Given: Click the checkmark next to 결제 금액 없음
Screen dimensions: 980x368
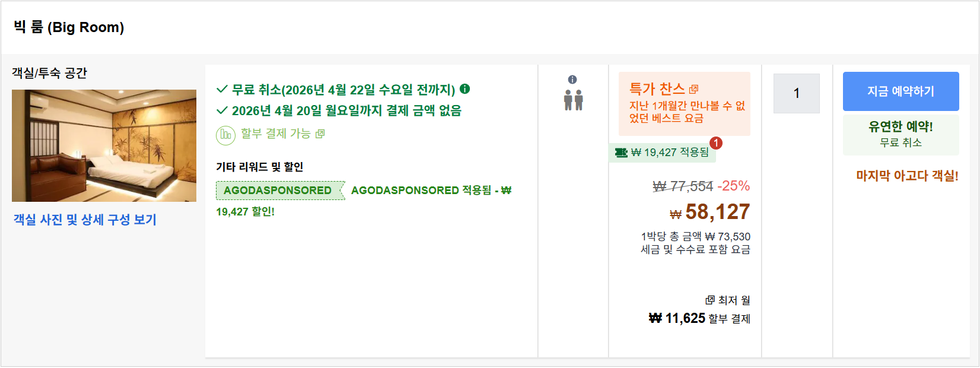Looking at the screenshot, I should (222, 110).
